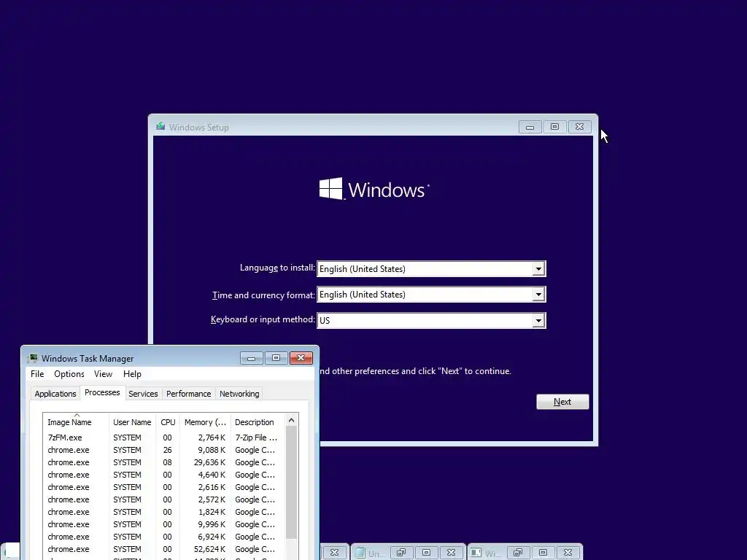This screenshot has width=747, height=560.
Task: Switch to the Services tab
Action: [143, 394]
